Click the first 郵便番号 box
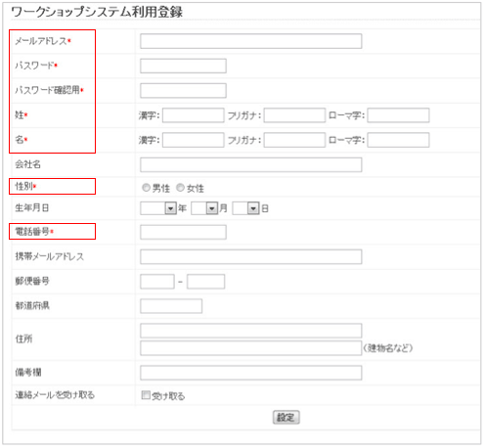Screen dimensions: 485x448 (157, 282)
